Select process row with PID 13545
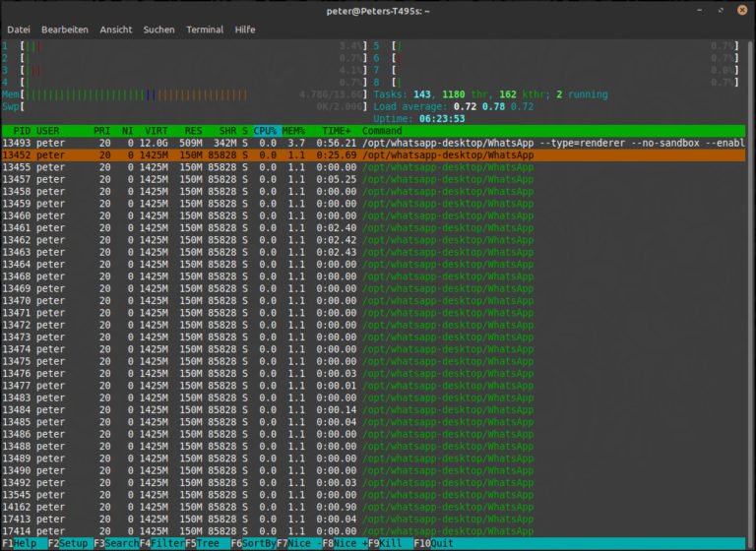The width and height of the screenshot is (756, 551). 373,495
